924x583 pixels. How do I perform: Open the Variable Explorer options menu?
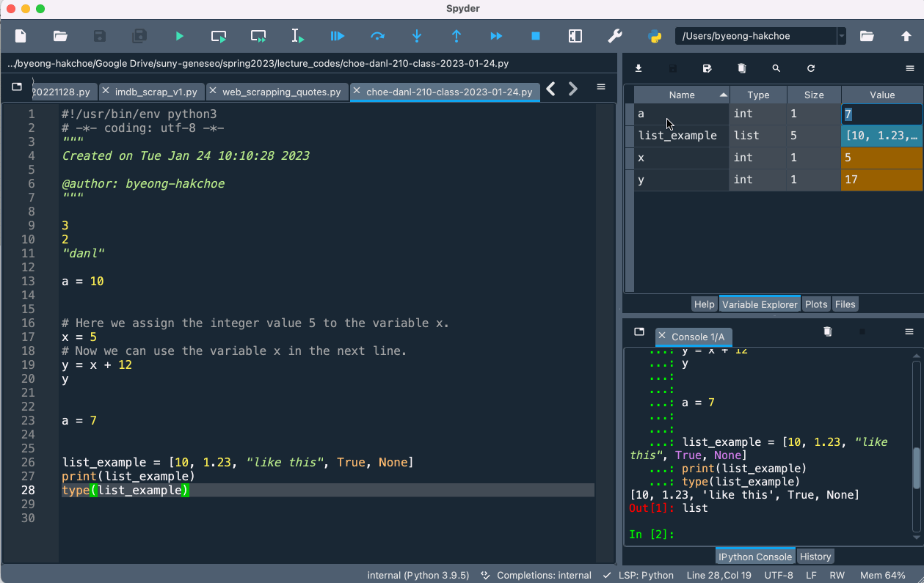[x=910, y=68]
